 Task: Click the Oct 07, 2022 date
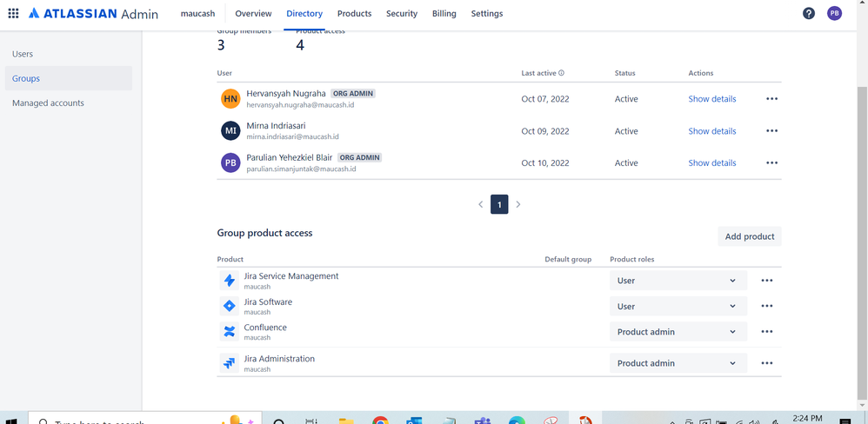(545, 99)
